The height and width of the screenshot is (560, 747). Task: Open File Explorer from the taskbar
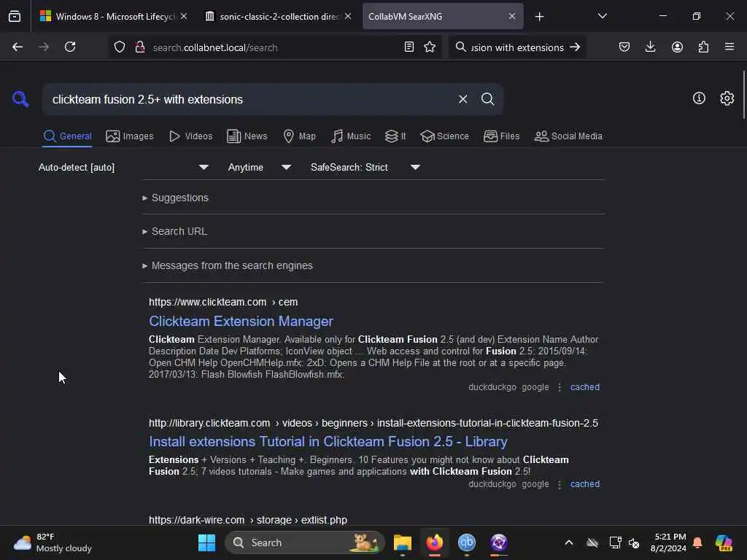[402, 542]
